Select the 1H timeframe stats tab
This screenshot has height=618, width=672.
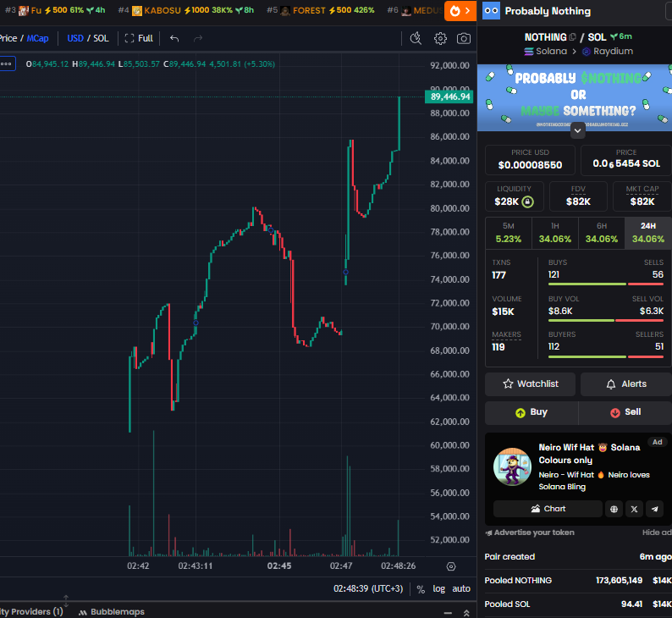[555, 233]
